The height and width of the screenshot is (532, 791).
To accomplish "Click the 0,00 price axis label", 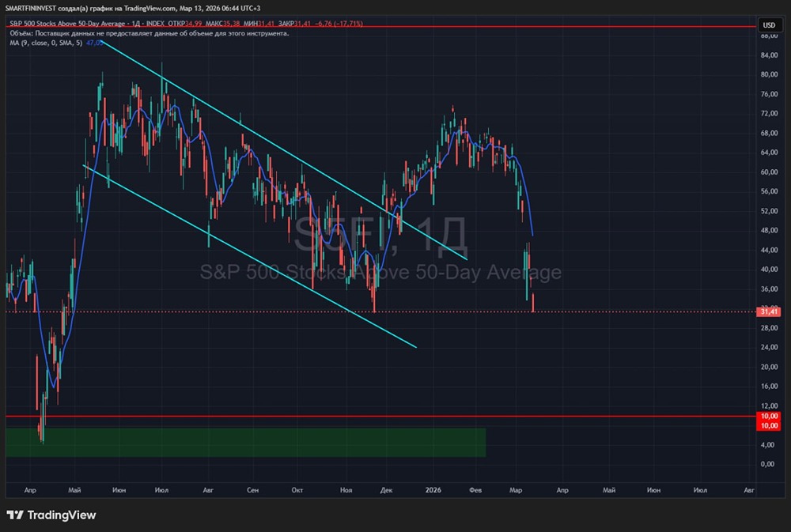I will [x=767, y=464].
